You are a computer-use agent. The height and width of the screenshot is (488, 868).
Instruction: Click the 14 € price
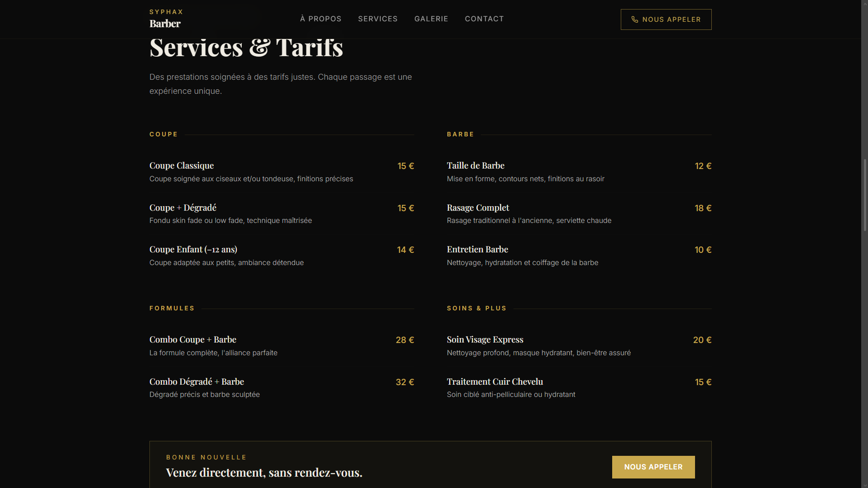point(405,250)
